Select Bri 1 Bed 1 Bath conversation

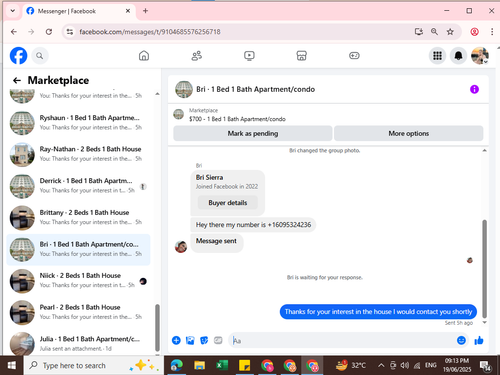pos(78,249)
